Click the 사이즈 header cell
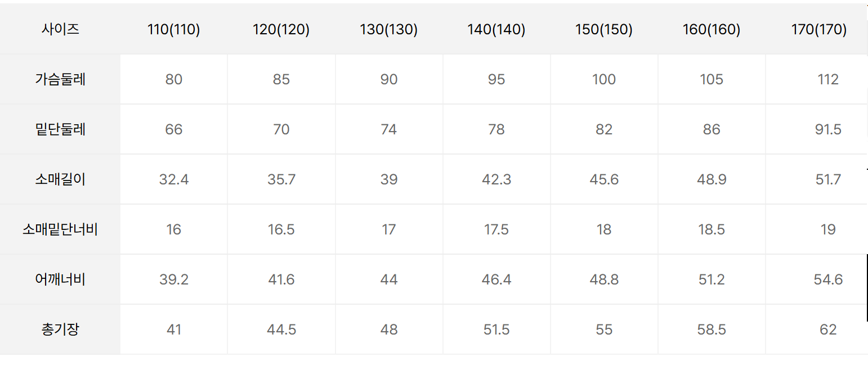This screenshot has height=366, width=868. (60, 29)
